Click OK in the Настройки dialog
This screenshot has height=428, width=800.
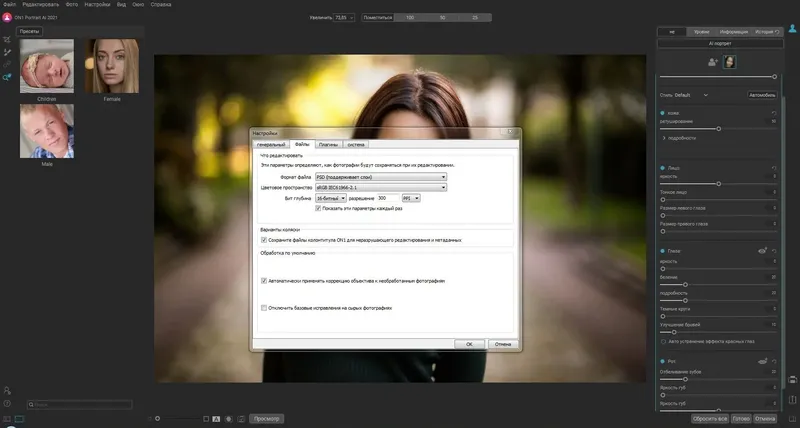pos(469,344)
